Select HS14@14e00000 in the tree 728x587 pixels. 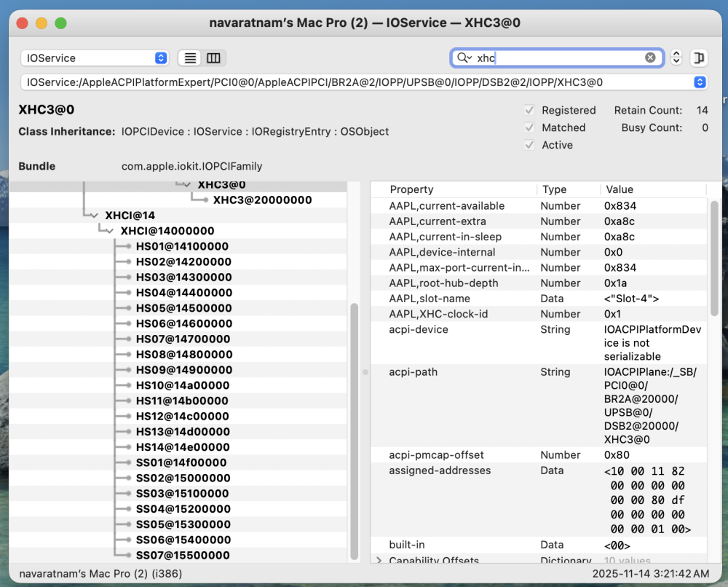[183, 447]
